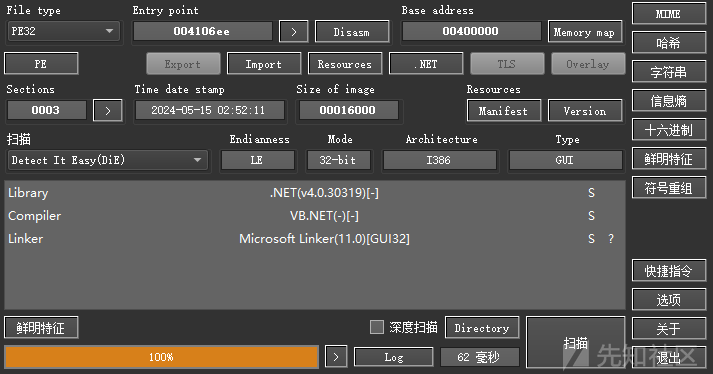The height and width of the screenshot is (374, 713).
Task: Click the Directory button
Action: pyautogui.click(x=482, y=328)
